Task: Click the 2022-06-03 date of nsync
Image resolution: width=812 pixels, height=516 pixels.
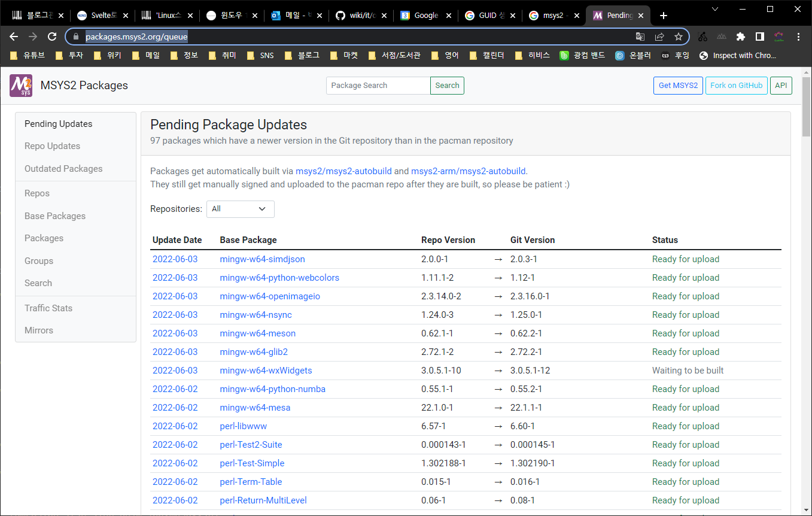Action: click(x=175, y=315)
